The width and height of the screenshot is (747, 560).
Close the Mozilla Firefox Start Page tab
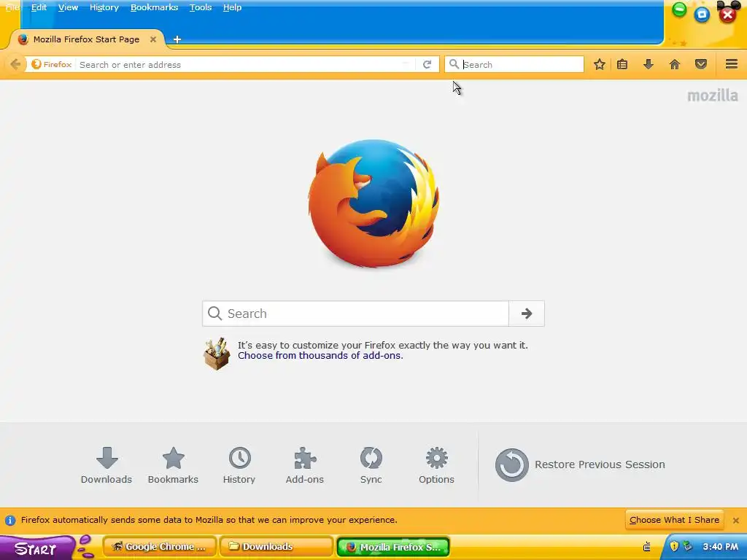tap(153, 39)
